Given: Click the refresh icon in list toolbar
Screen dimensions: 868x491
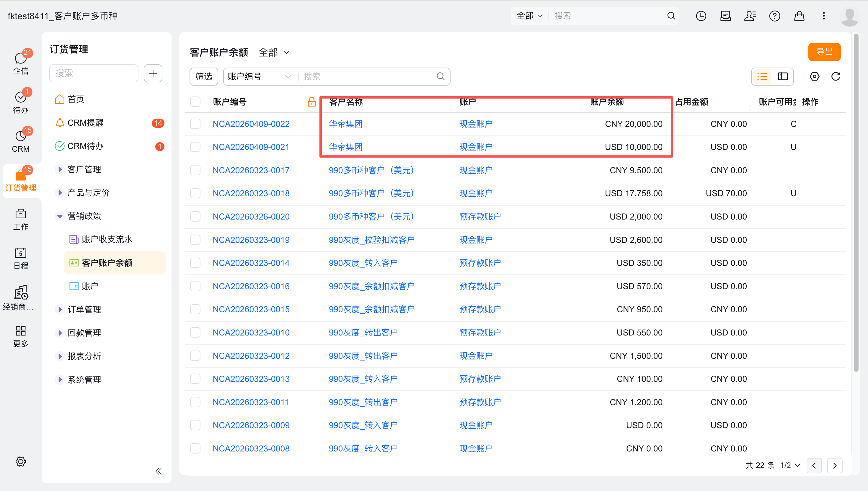Looking at the screenshot, I should [835, 76].
